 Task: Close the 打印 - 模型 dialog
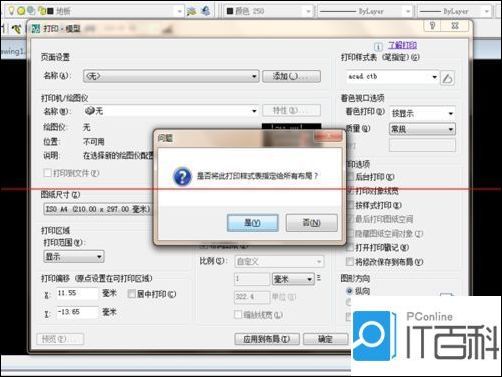[x=455, y=26]
